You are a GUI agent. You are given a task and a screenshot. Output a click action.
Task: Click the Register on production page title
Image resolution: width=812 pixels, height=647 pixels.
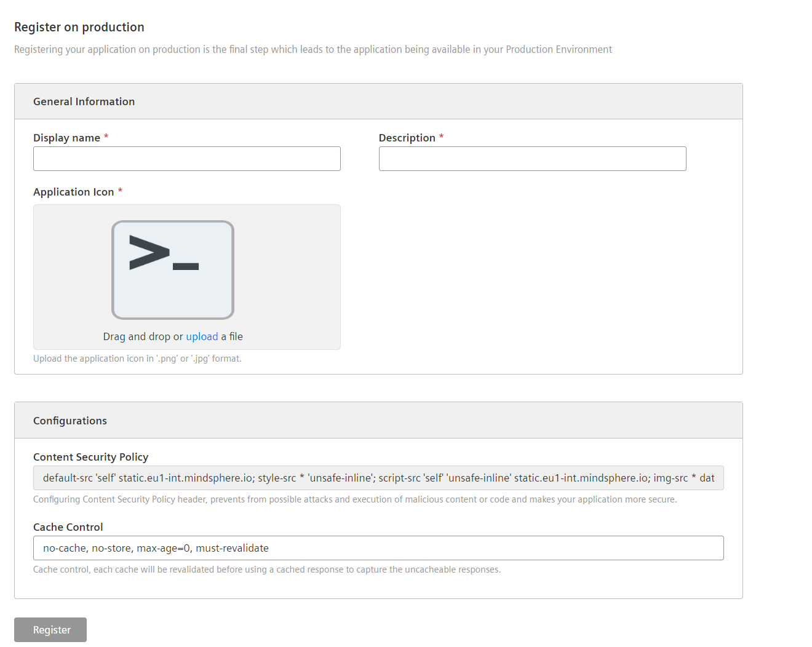point(79,27)
